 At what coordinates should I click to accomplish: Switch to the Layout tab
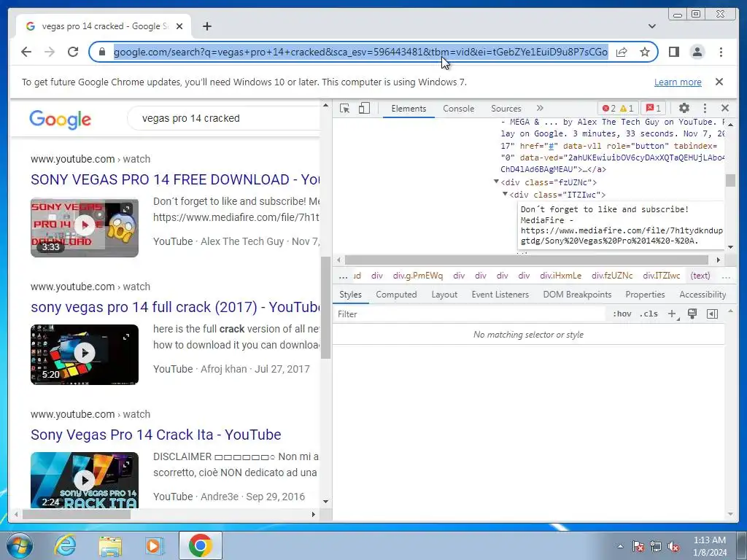(444, 295)
